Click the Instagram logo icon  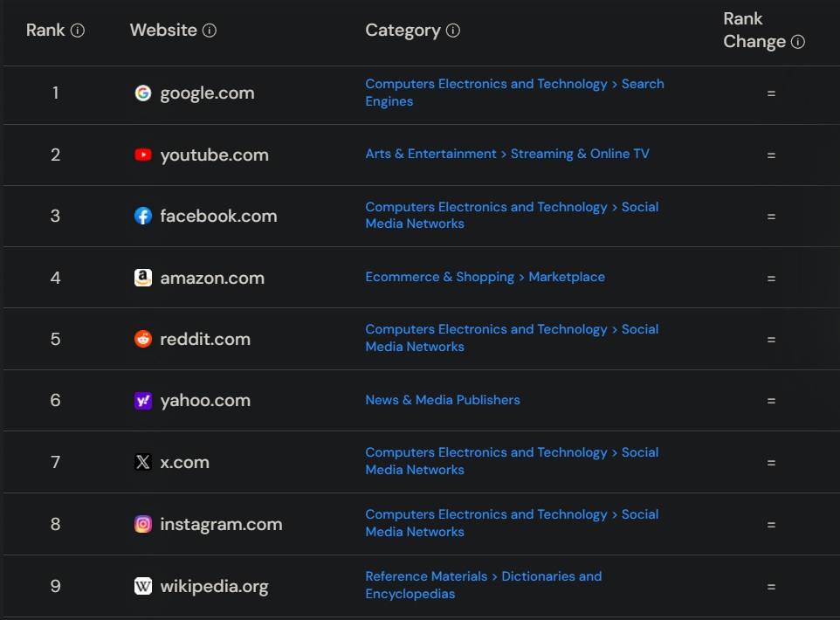coord(143,524)
